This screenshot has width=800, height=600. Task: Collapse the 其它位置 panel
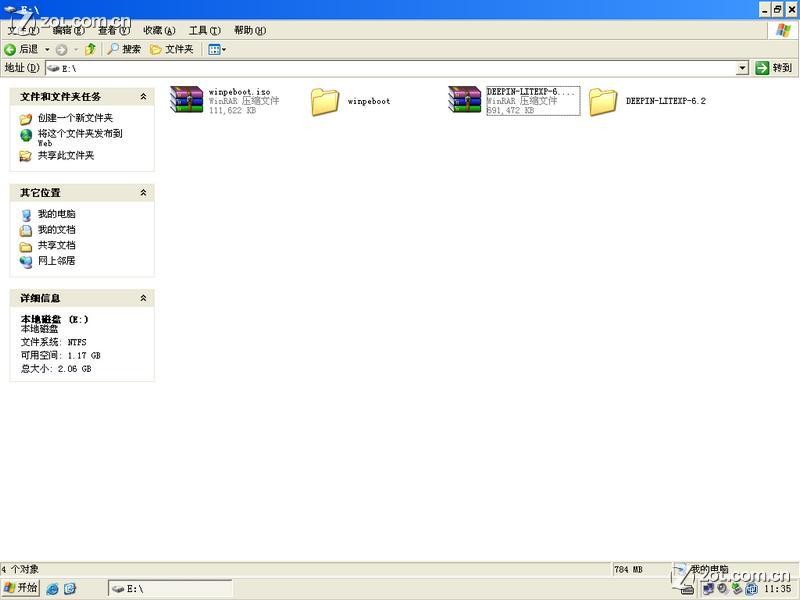pyautogui.click(x=143, y=193)
